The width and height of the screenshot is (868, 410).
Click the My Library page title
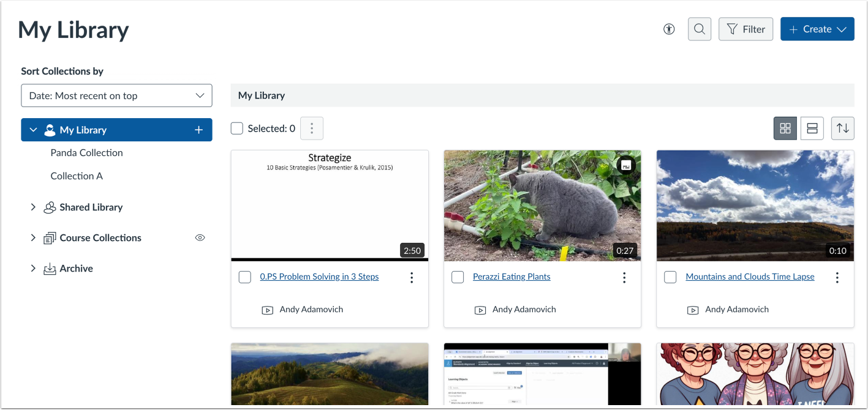(x=74, y=30)
